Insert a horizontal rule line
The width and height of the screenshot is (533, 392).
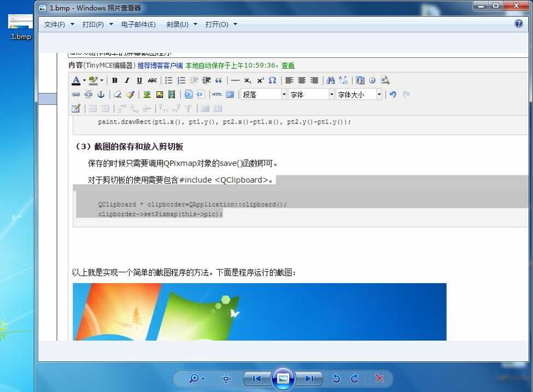click(235, 80)
